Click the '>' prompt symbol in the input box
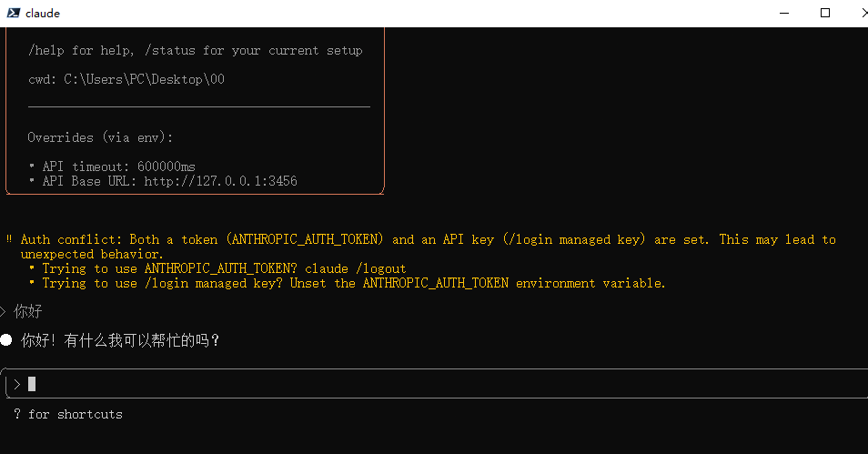Viewport: 868px width, 454px height. [x=16, y=384]
